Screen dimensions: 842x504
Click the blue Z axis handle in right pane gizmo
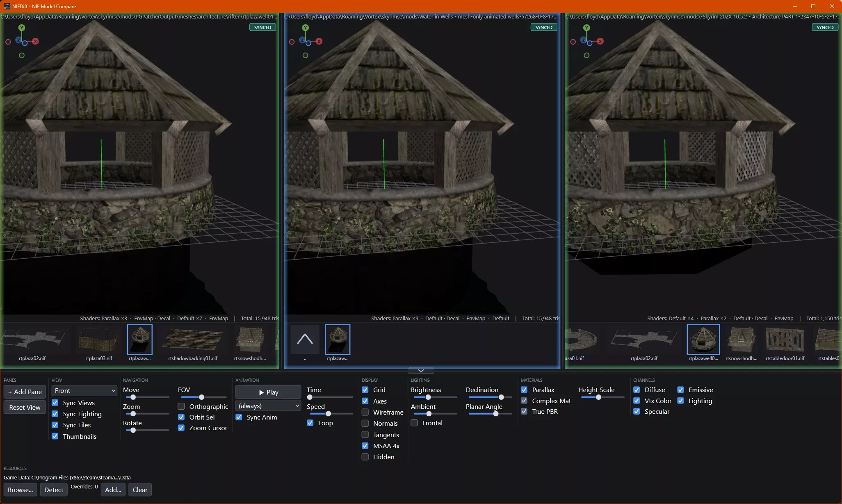coord(584,40)
